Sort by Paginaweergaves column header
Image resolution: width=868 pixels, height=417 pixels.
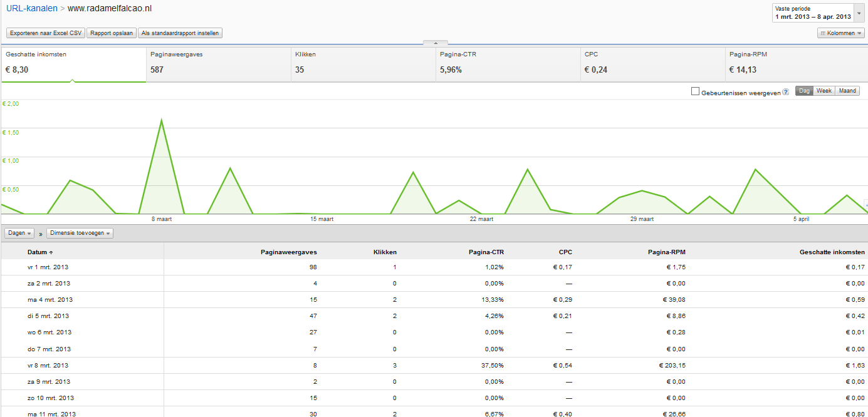coord(288,252)
